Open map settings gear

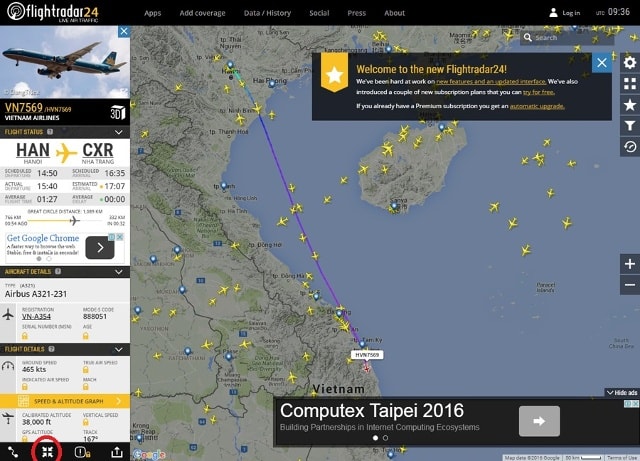(630, 63)
